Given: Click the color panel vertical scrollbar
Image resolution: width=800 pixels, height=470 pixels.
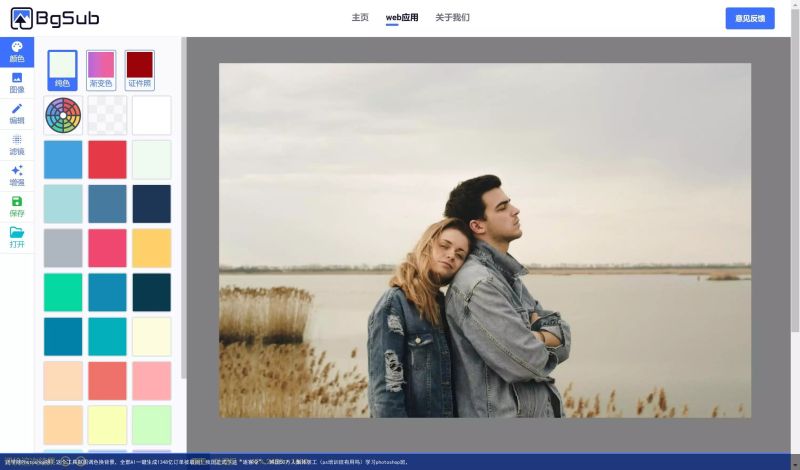Looking at the screenshot, I should [x=184, y=208].
